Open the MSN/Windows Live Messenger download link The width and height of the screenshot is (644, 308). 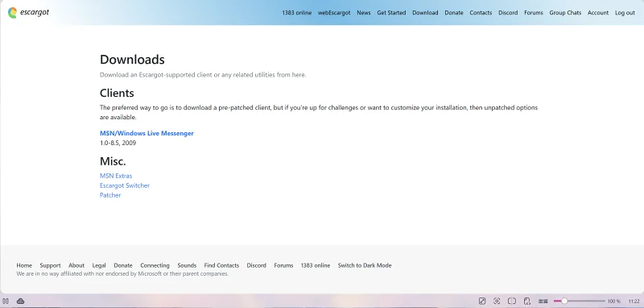(x=147, y=133)
